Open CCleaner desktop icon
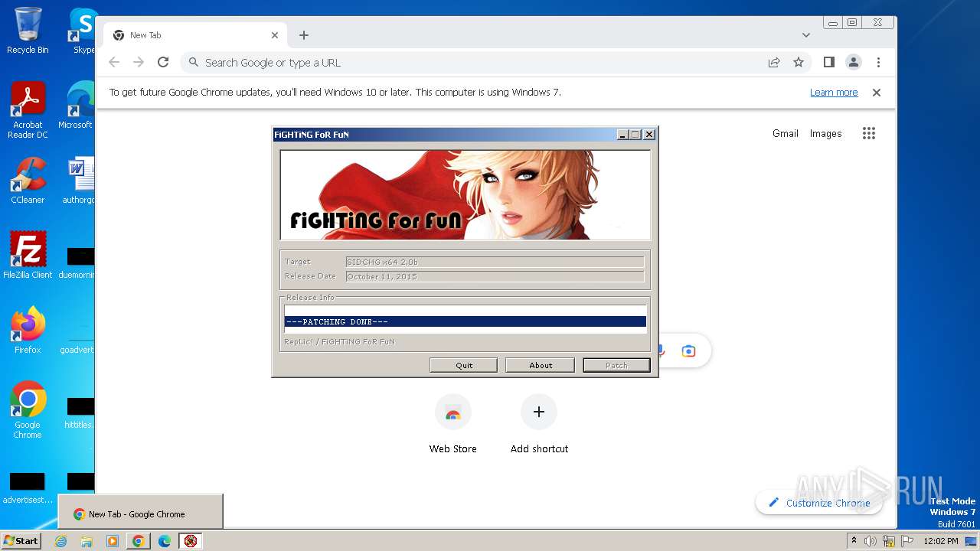This screenshot has height=551, width=980. [28, 181]
